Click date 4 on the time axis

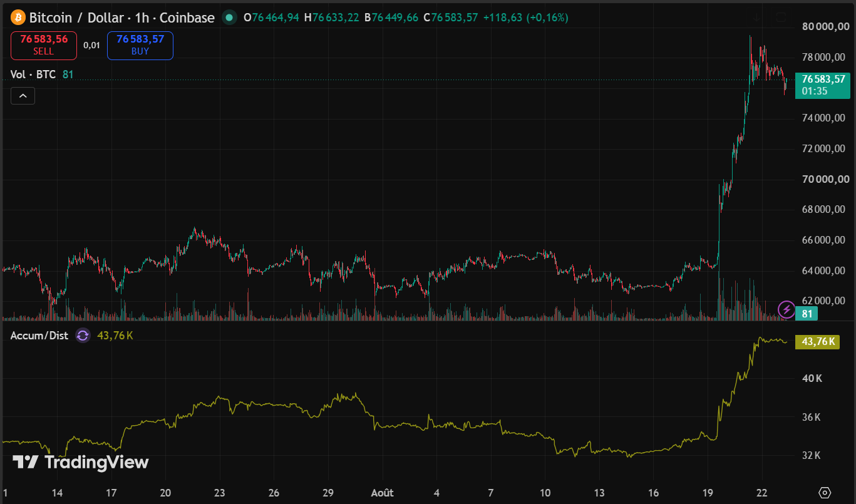point(436,493)
